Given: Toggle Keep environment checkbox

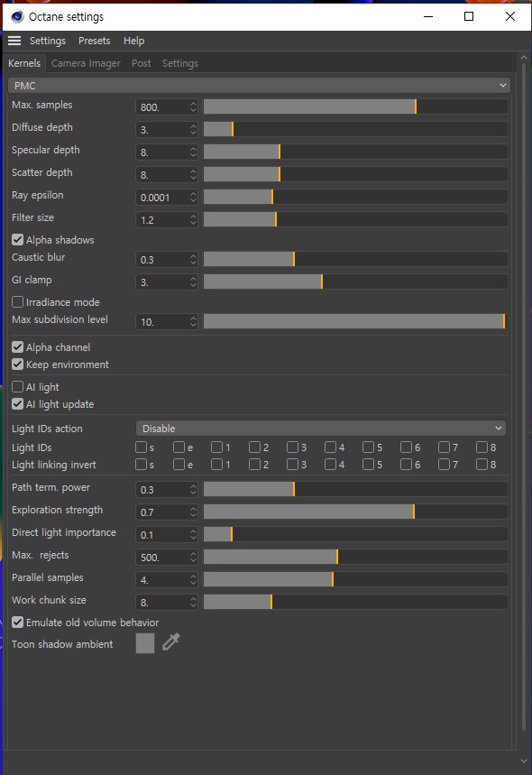Looking at the screenshot, I should tap(17, 364).
